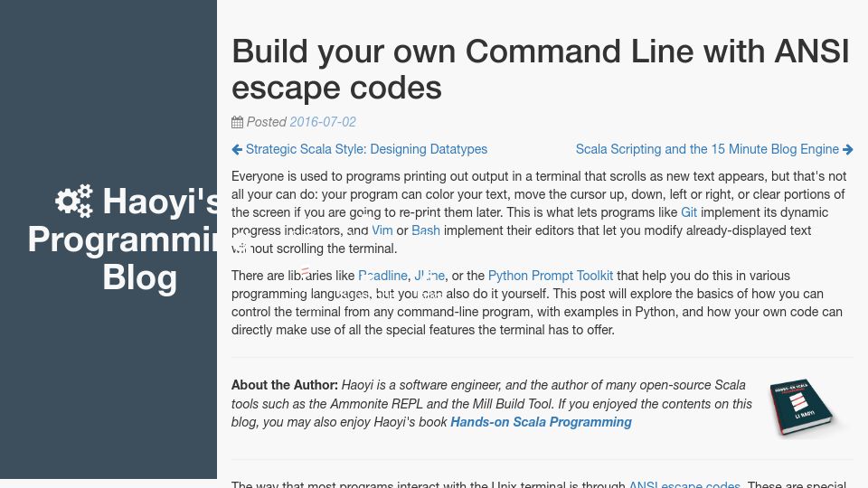Open the 2016-07-02 post date link

pos(323,122)
